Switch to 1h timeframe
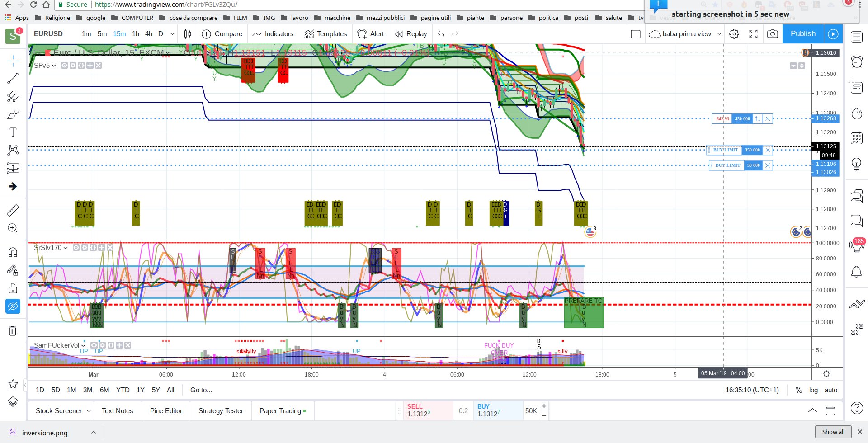The height and width of the screenshot is (443, 868). [x=136, y=34]
